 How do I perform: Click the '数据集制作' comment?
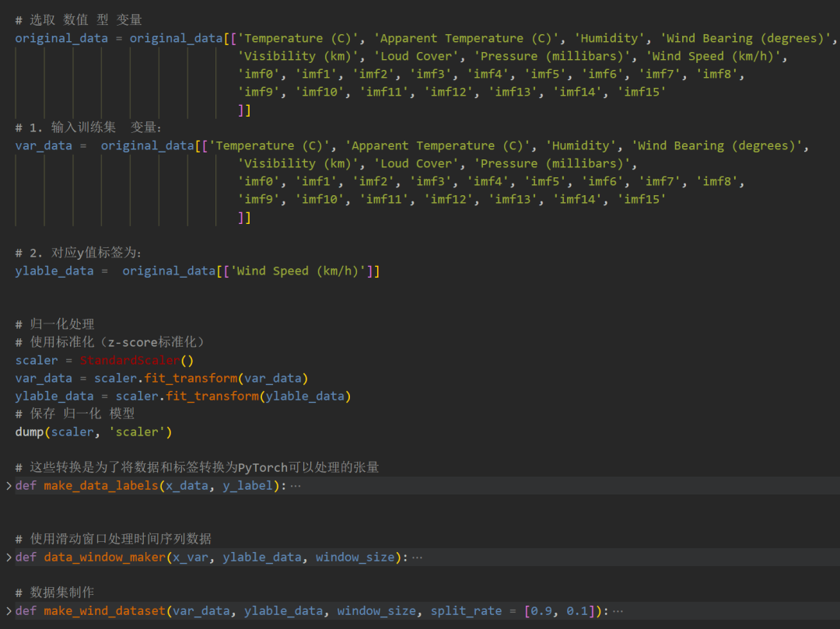62,593
